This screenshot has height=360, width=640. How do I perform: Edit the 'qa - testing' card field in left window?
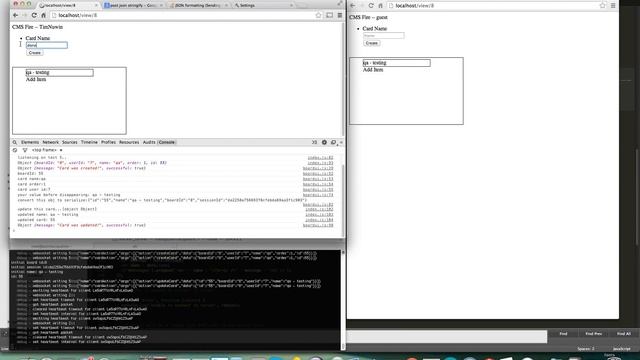click(60, 73)
